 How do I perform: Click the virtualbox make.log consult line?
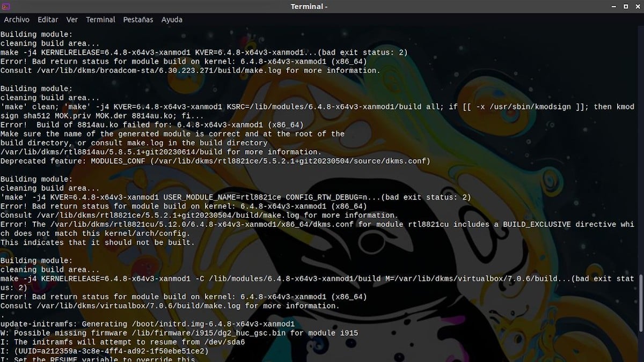pos(170,306)
